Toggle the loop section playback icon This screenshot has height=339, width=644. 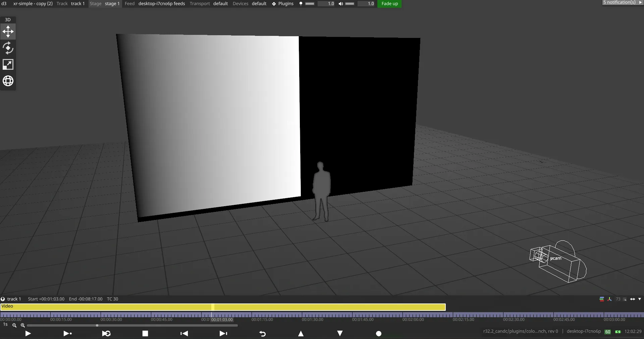pos(106,333)
